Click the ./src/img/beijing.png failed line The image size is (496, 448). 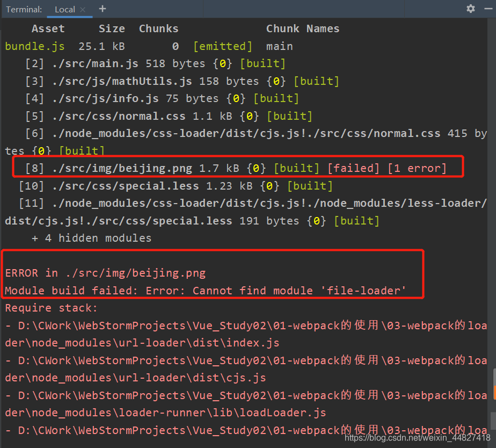[236, 168]
